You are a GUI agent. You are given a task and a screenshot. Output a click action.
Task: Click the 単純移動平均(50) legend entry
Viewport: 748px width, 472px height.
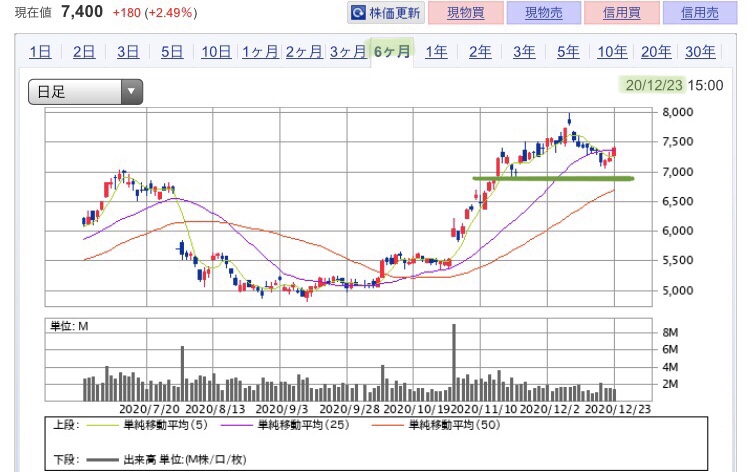coord(436,425)
